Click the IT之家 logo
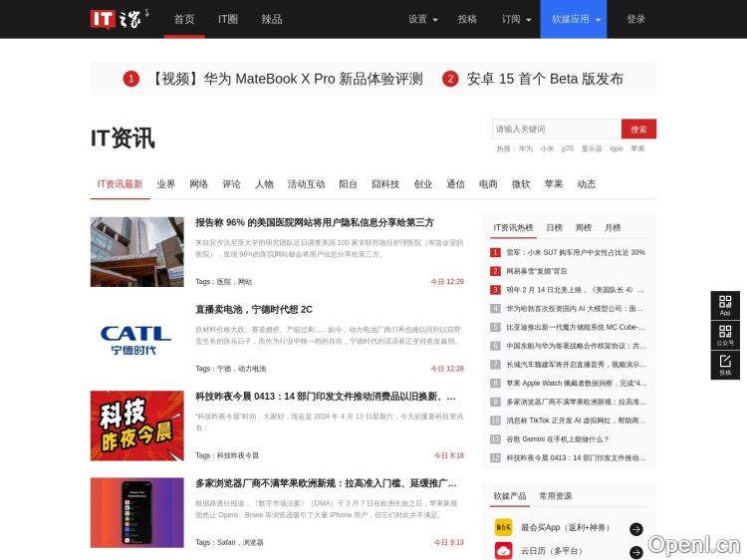Image resolution: width=747 pixels, height=560 pixels. 120,19
